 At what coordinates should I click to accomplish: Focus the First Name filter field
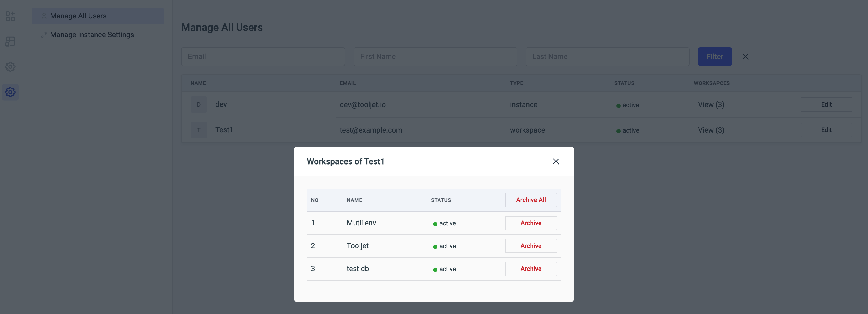tap(435, 57)
